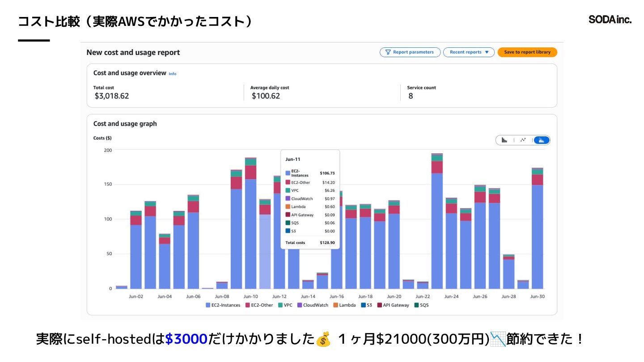Click Save to report library
The width and height of the screenshot is (644, 362).
(x=527, y=52)
